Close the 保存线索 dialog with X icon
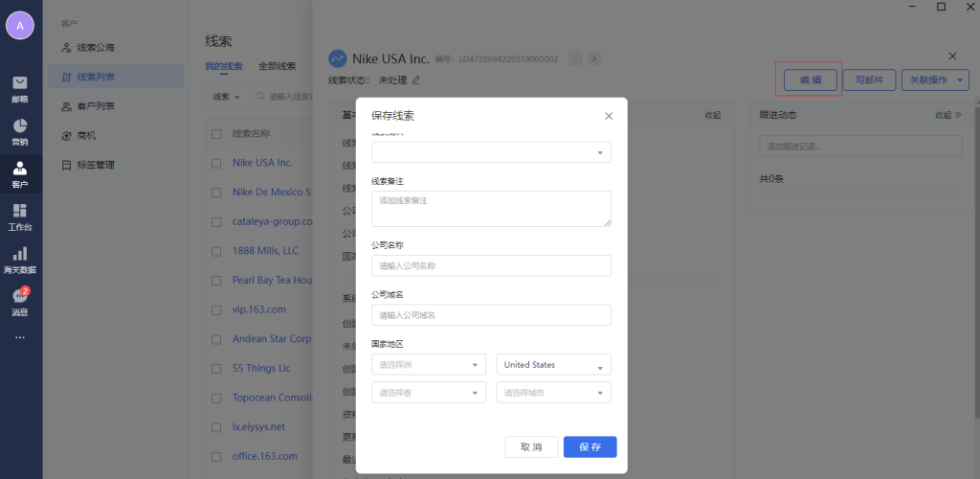The width and height of the screenshot is (980, 479). coord(609,116)
